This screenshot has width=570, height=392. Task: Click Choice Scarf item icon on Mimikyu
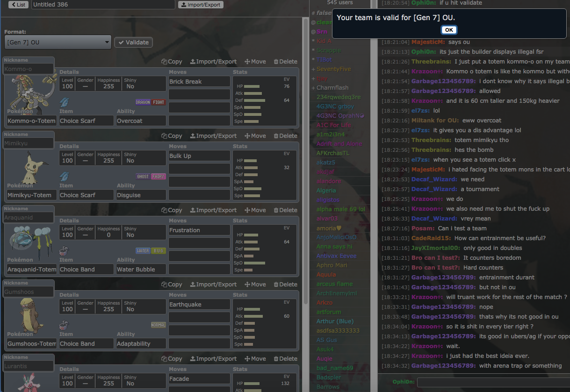[64, 176]
